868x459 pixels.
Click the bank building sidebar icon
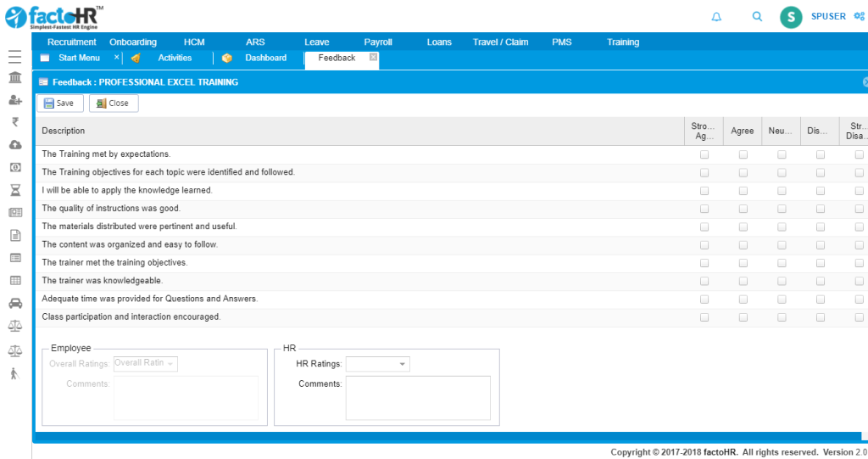point(14,78)
